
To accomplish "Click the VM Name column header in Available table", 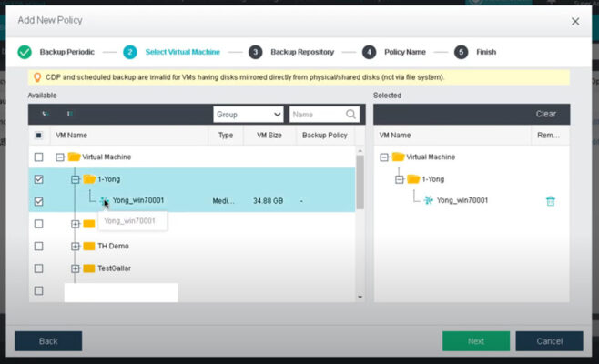I will 71,136.
